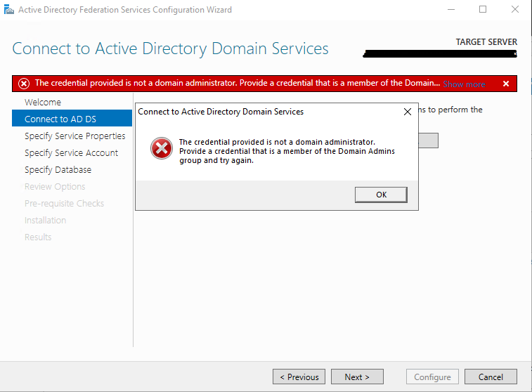Select the Results step

click(x=38, y=237)
